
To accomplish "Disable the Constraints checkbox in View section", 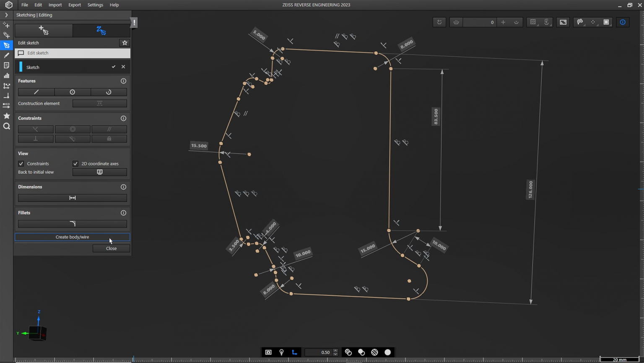I will [x=21, y=164].
